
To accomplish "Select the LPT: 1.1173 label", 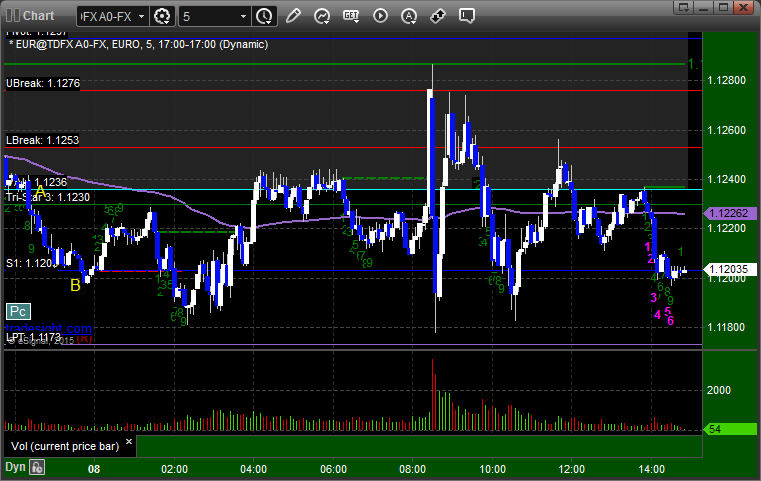I will coord(33,336).
